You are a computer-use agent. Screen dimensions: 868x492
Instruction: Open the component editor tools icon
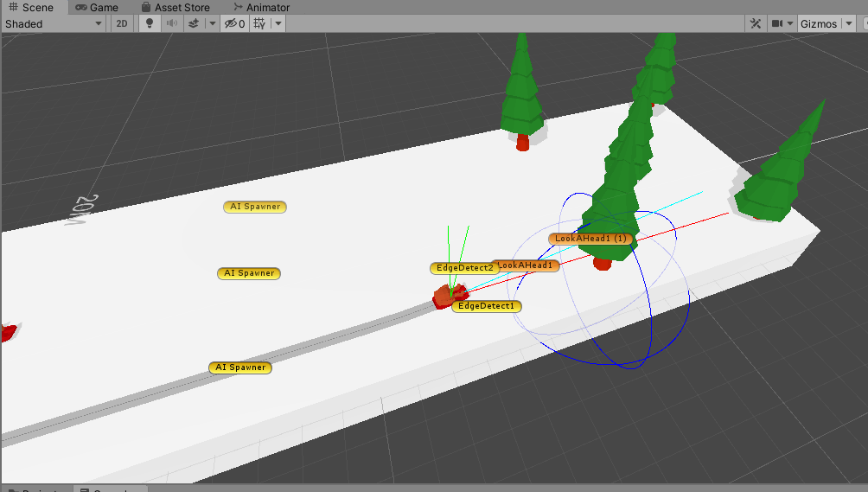pos(755,23)
